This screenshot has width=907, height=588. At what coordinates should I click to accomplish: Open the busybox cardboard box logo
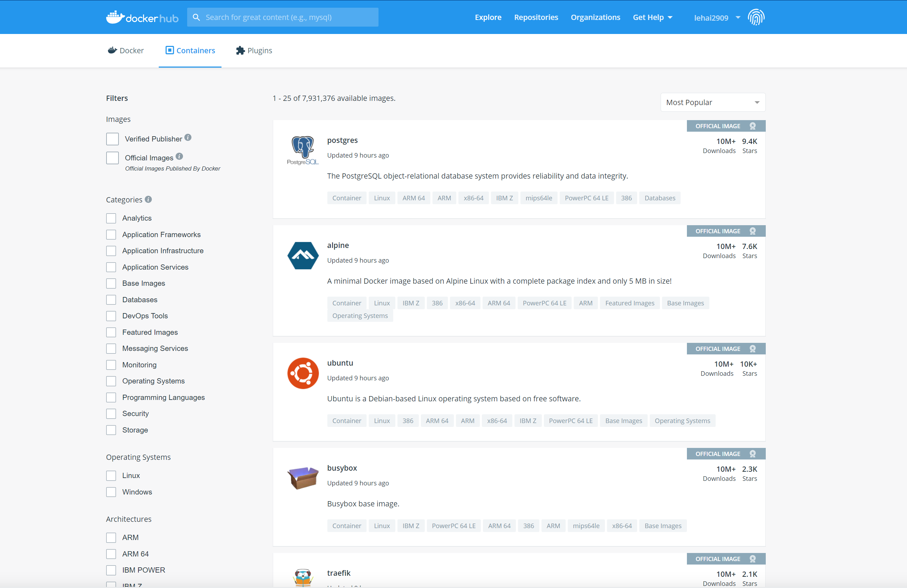[x=302, y=478]
